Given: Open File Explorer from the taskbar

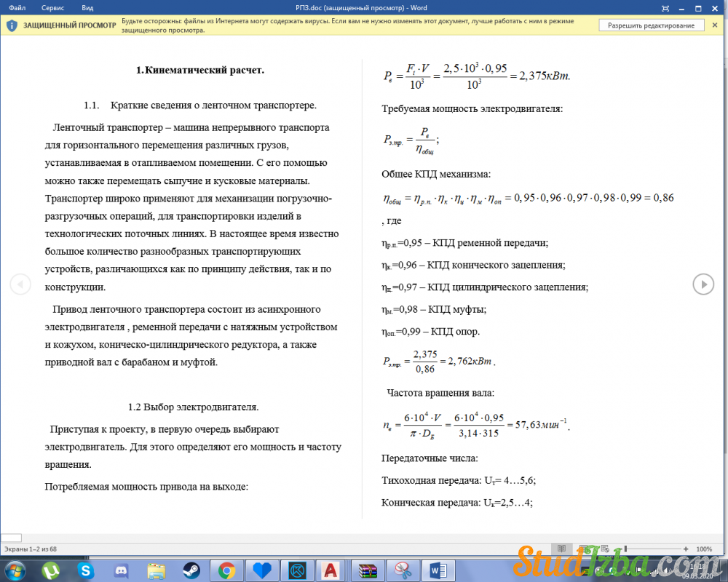Looking at the screenshot, I should [156, 571].
